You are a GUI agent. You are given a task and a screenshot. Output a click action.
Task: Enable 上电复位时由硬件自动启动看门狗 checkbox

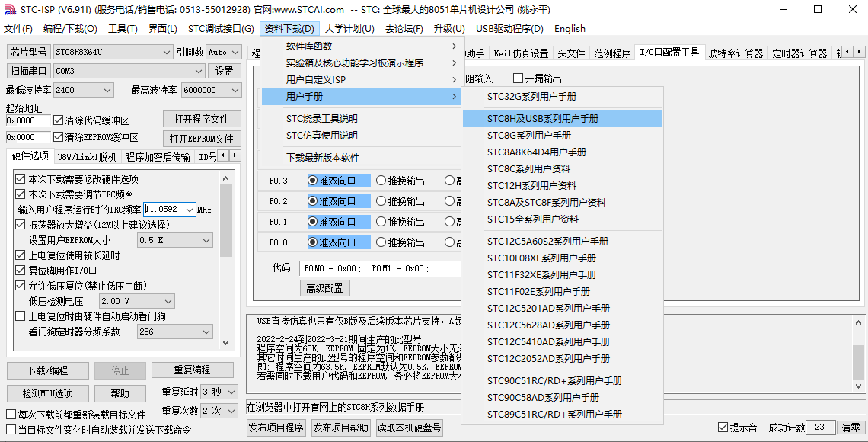(21, 316)
